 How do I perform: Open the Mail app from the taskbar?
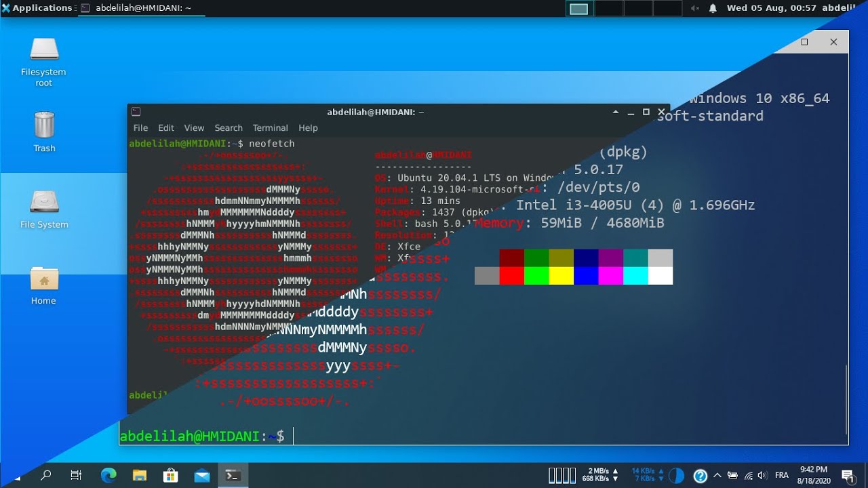pos(202,474)
